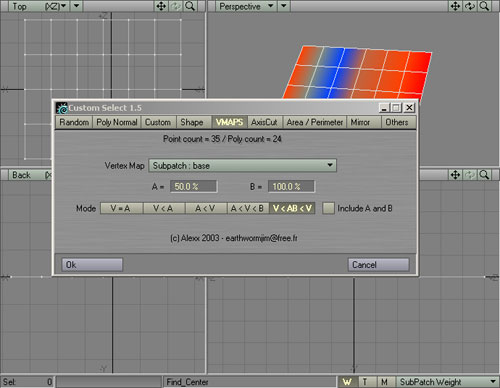Click the Perspective viewport rotate icon
Viewport: 500px width, 388px height.
point(470,6)
